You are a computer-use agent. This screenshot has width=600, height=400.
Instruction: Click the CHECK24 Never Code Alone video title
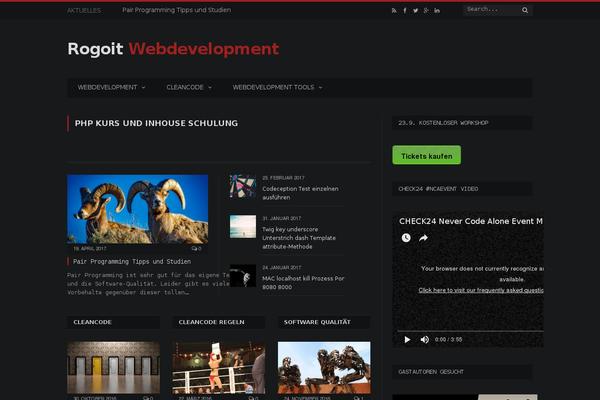click(x=471, y=221)
